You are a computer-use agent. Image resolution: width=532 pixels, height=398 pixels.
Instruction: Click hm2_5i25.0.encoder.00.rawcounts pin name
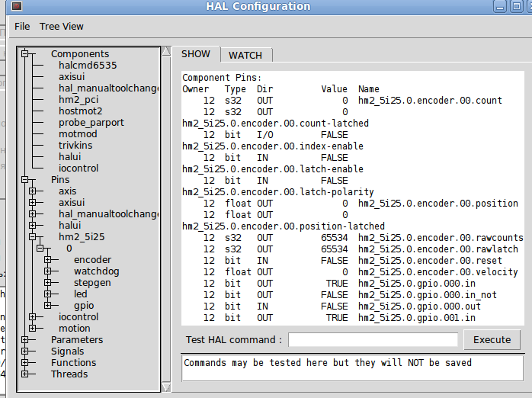point(441,238)
